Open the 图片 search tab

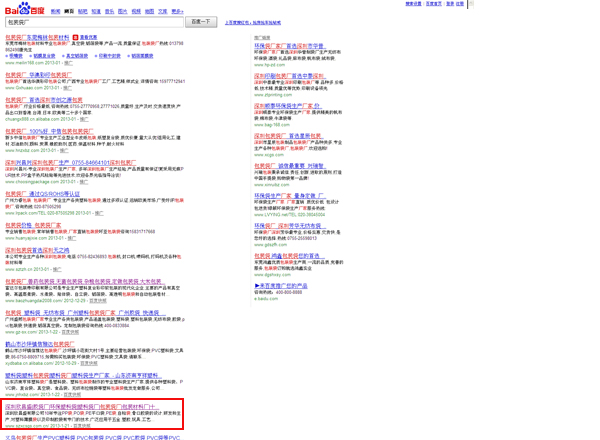tap(122, 11)
